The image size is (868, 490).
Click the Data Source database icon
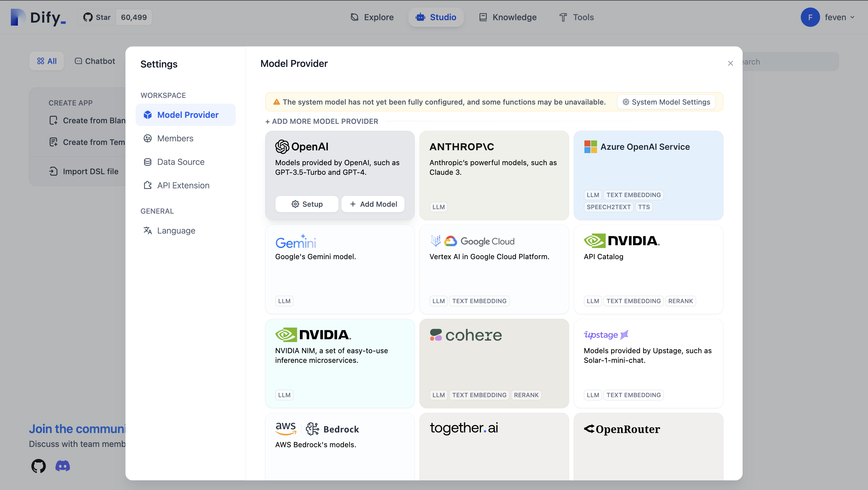[x=148, y=162]
